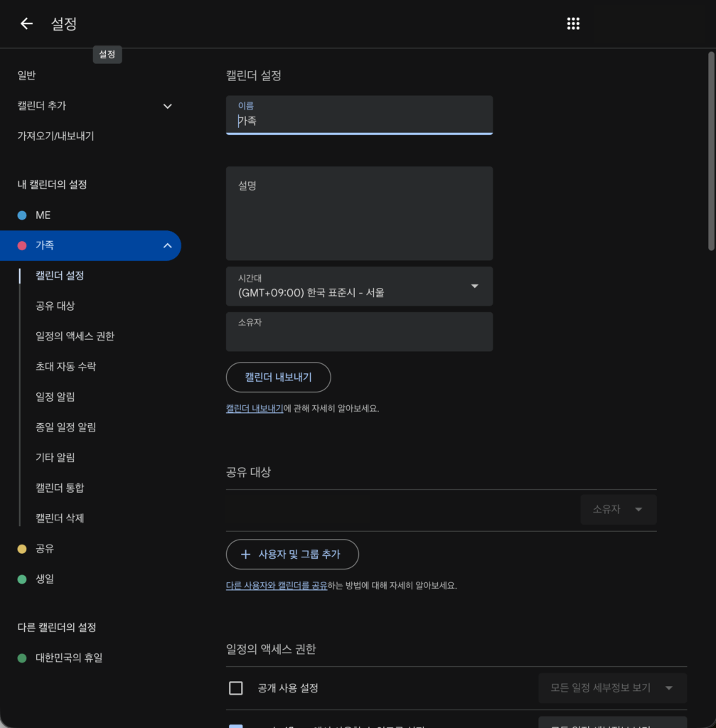Screen dimensions: 716x728
Task: Open the Google apps grid icon
Action: [x=573, y=23]
